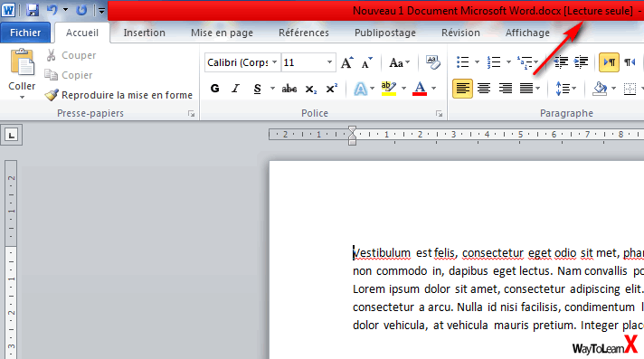This screenshot has width=644, height=359.
Task: Click the Word application icon in title bar
Action: click(9, 10)
